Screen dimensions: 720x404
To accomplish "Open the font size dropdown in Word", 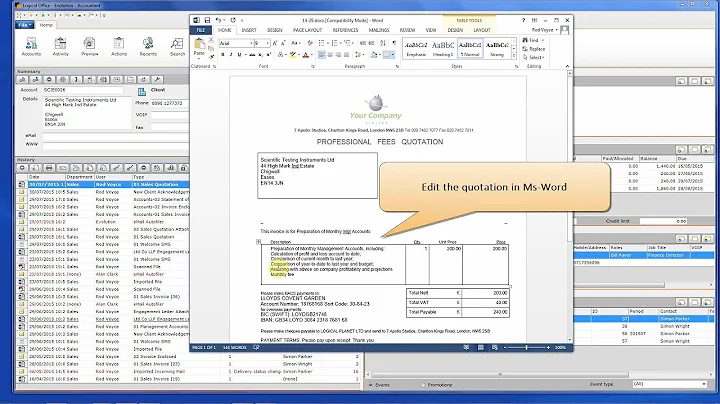I will coord(268,43).
